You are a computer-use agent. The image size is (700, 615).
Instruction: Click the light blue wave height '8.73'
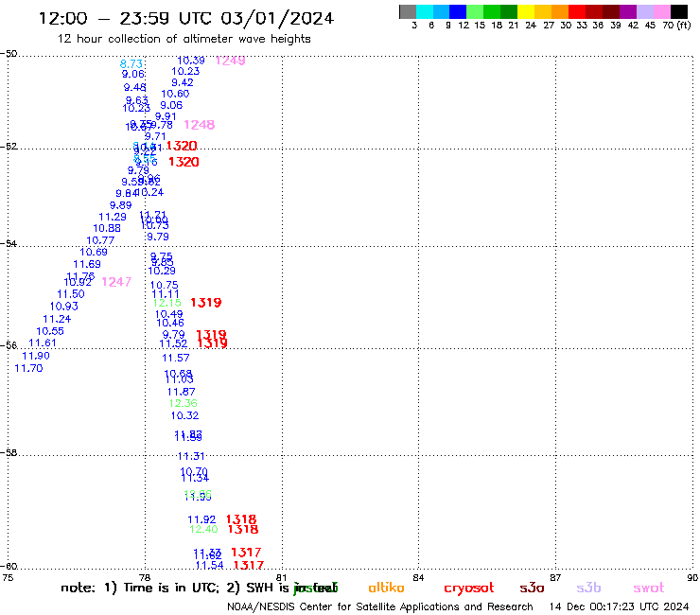(x=131, y=64)
